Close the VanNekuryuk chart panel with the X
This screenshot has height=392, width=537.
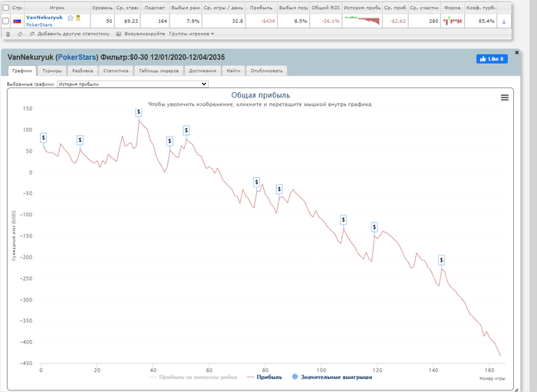coord(517,52)
